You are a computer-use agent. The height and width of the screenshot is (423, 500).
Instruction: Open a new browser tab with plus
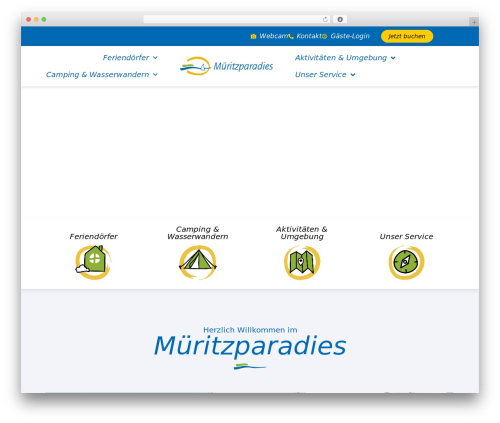click(x=474, y=22)
